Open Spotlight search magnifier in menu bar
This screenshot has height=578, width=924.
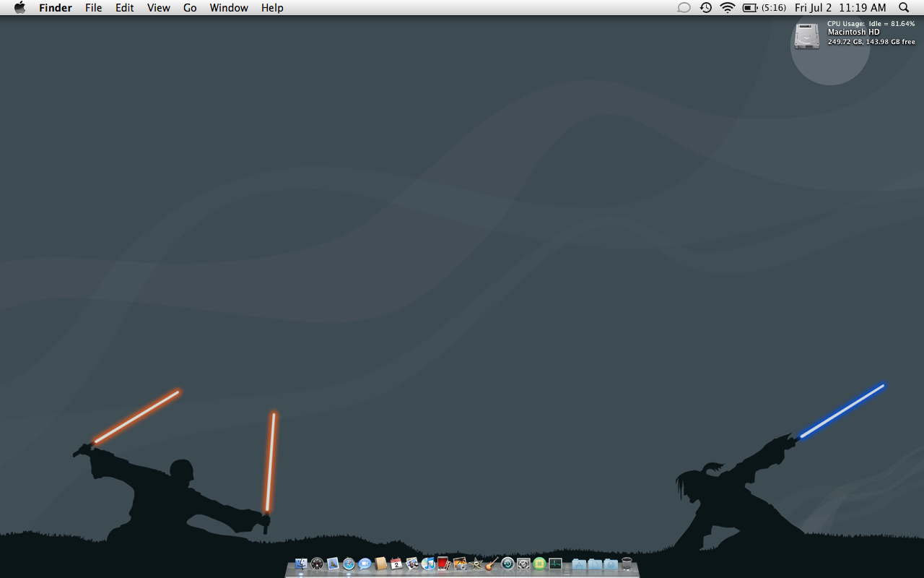point(904,8)
